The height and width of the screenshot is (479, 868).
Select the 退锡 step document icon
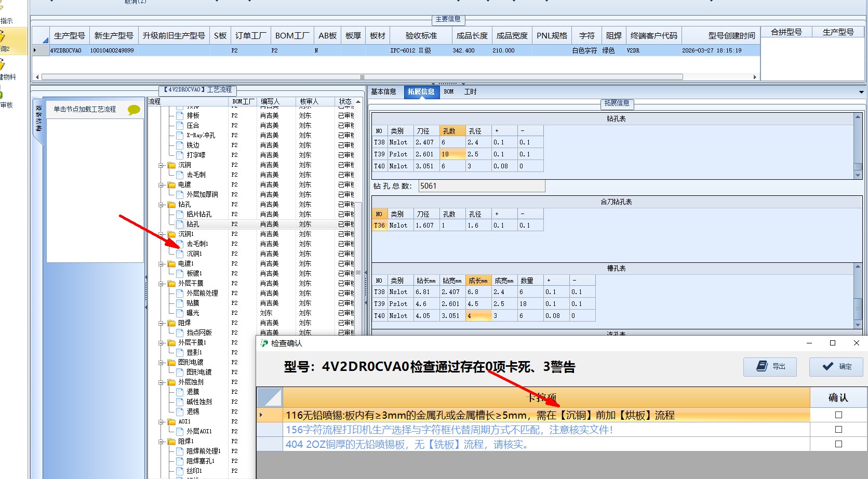click(x=180, y=412)
